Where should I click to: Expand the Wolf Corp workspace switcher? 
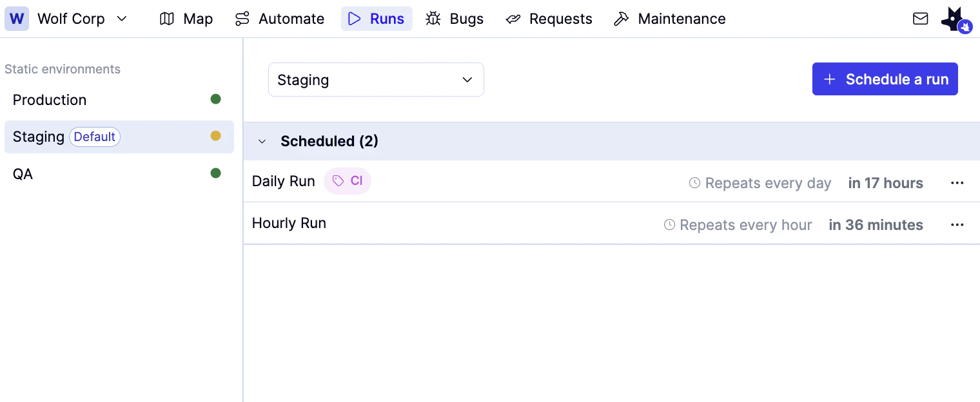click(122, 19)
